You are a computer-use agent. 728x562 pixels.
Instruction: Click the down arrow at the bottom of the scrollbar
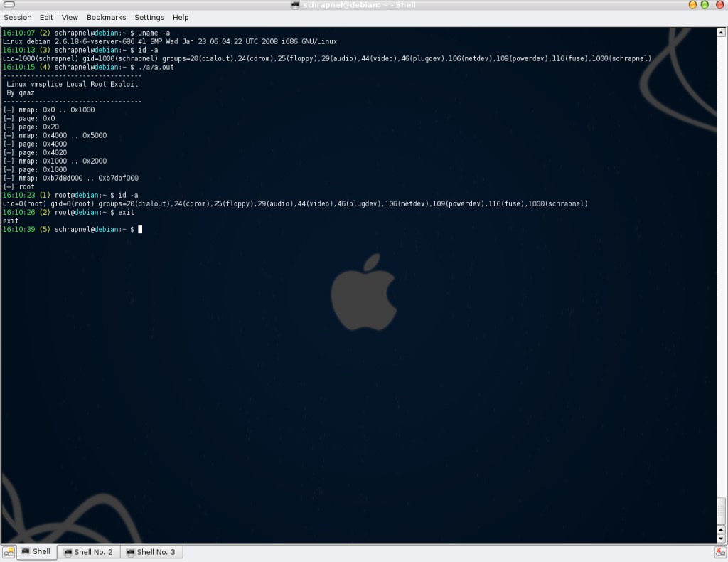(721, 539)
